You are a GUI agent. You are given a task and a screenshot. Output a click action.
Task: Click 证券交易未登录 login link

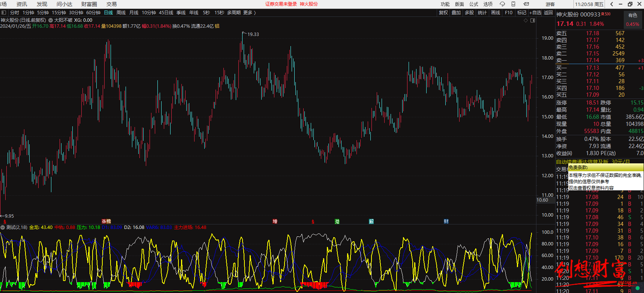tap(281, 4)
